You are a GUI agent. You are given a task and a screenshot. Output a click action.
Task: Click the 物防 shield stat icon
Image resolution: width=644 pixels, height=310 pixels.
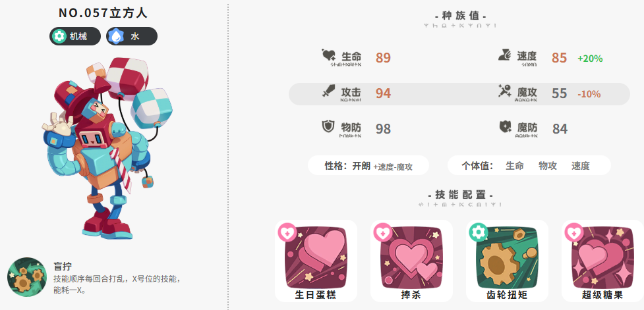[x=328, y=126]
